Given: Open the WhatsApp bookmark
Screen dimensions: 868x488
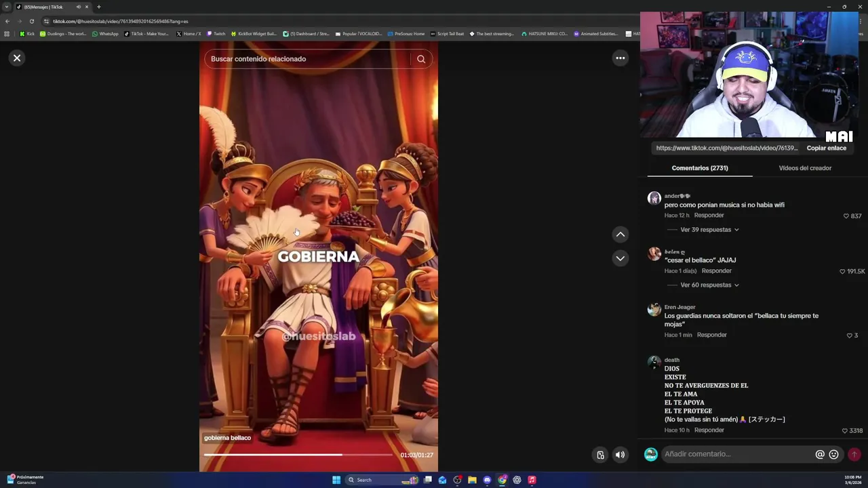Looking at the screenshot, I should pyautogui.click(x=105, y=34).
